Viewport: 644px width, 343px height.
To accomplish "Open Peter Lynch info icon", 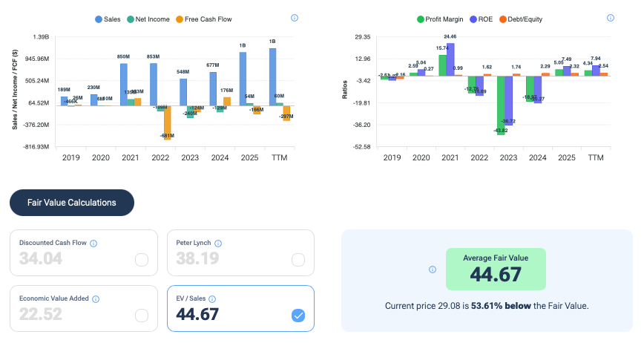I will (218, 244).
